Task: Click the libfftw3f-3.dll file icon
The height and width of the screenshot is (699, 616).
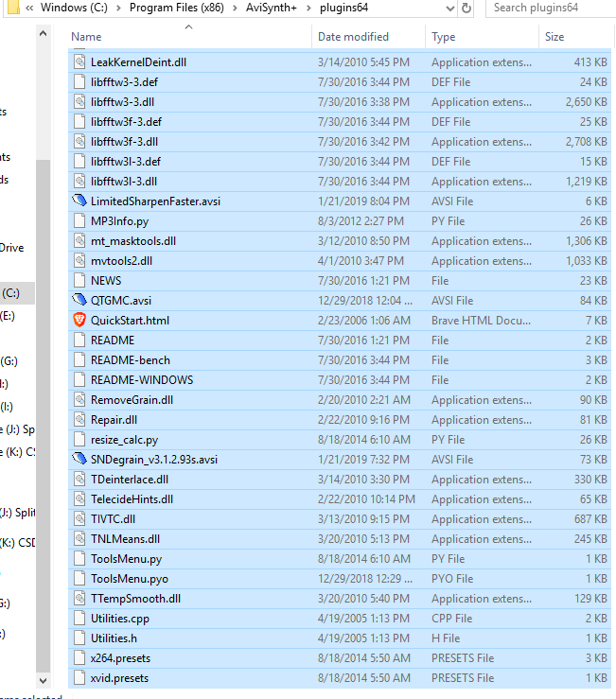Action: pos(79,141)
